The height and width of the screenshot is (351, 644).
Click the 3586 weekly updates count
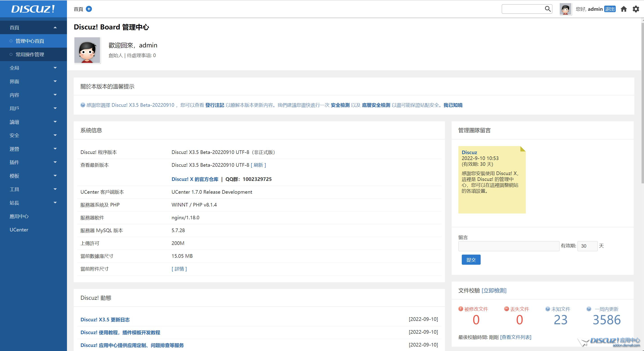[x=607, y=320]
